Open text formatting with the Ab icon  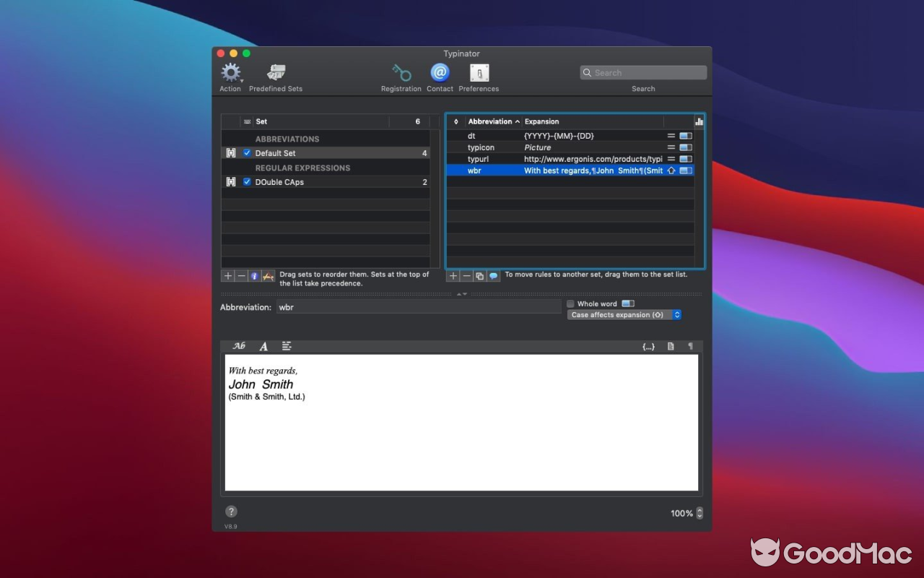point(238,345)
